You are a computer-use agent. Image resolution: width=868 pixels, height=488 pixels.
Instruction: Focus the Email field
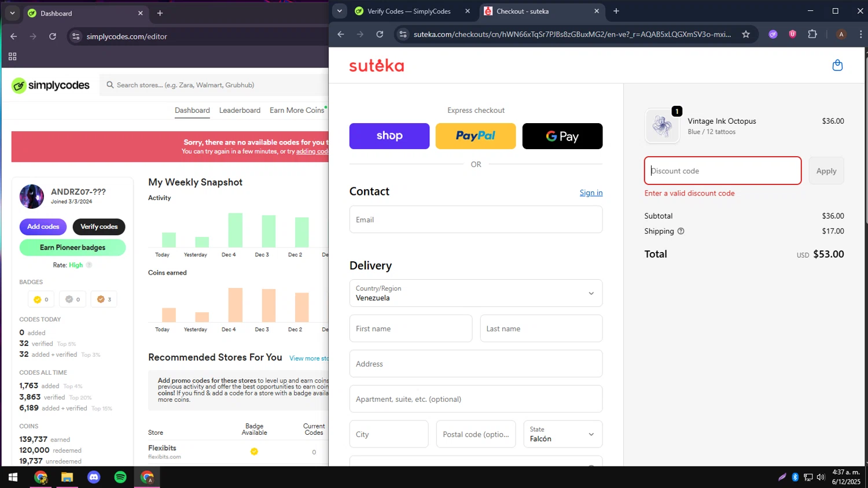(x=476, y=220)
